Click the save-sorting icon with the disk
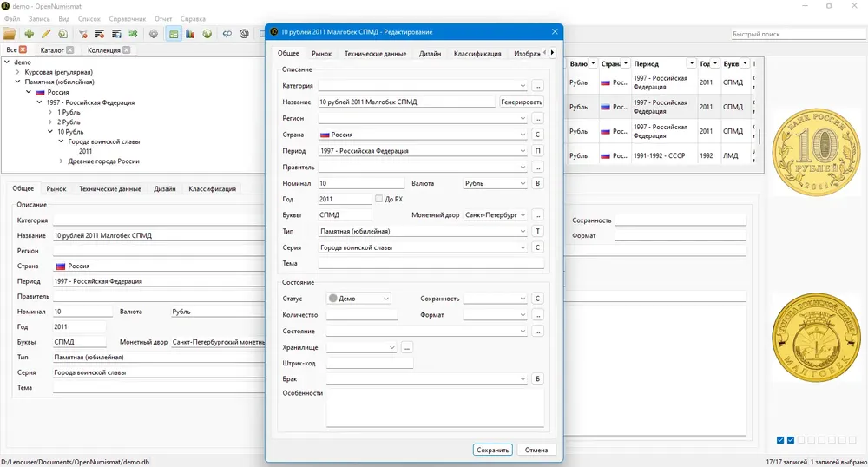The height and width of the screenshot is (467, 868). 116,34
